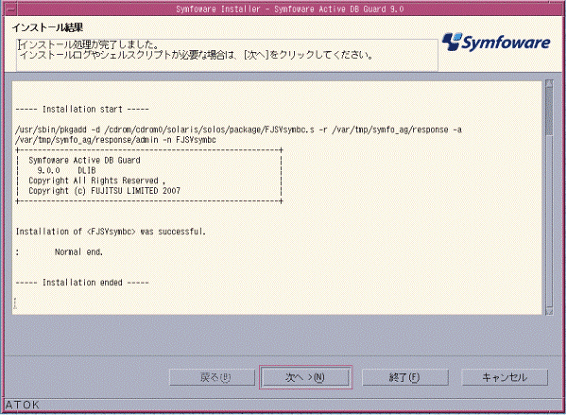Click the Symfoware Installer title bar

[x=290, y=9]
